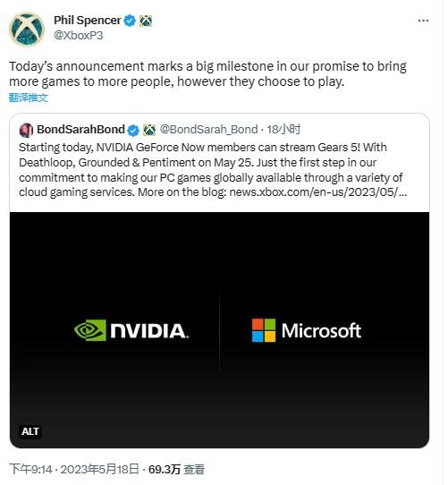
Task: Open the @BondSarah_Bond handle
Action: click(x=208, y=129)
